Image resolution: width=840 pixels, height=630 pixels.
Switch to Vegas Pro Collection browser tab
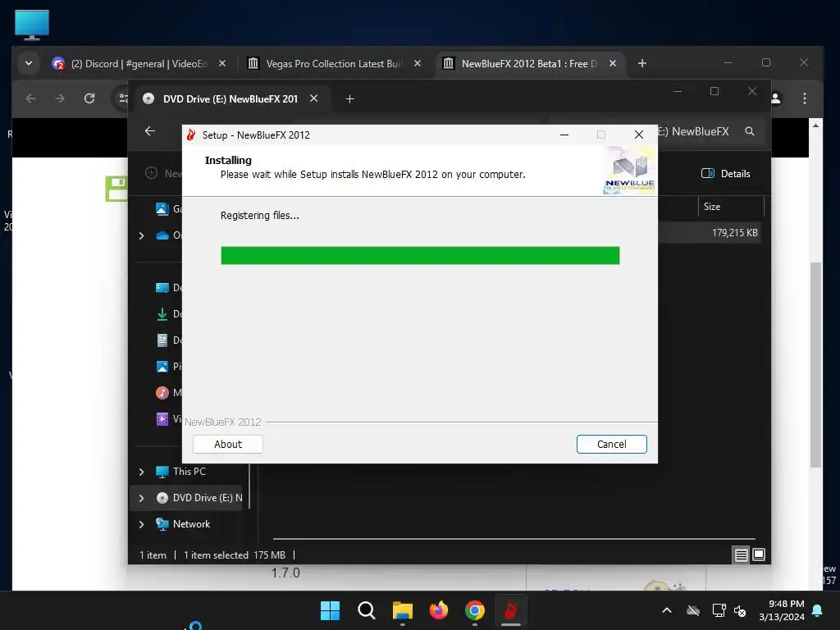click(333, 64)
